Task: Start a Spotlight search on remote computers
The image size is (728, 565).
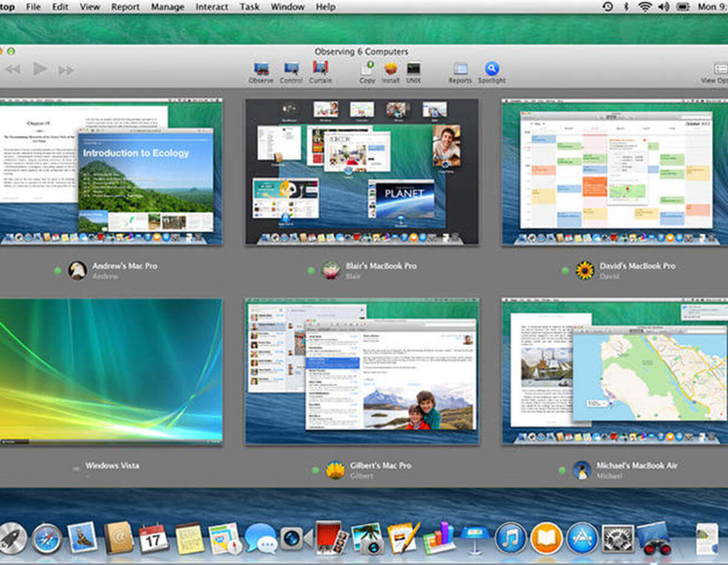Action: pos(491,69)
